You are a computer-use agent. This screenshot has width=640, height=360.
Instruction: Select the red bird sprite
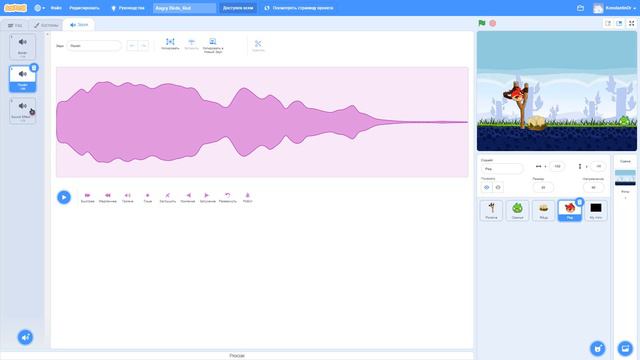[570, 211]
